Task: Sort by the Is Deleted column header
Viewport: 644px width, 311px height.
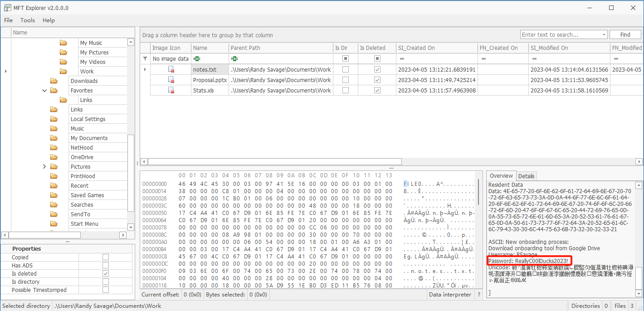Action: [376, 48]
